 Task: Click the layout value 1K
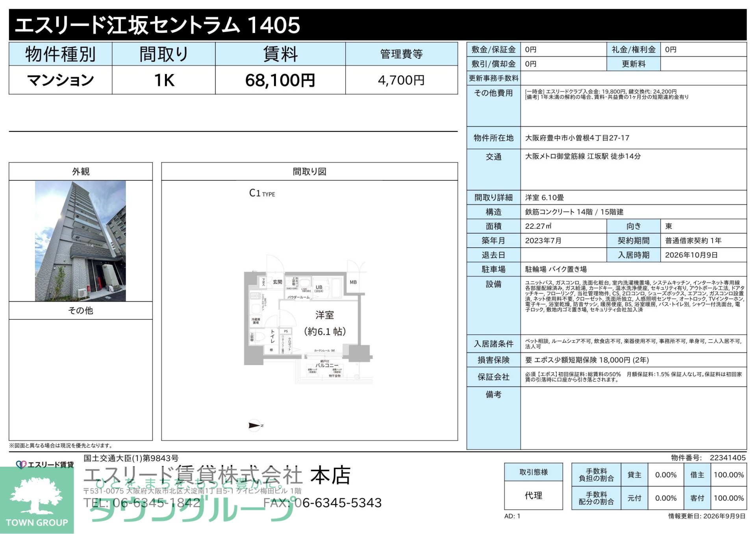point(164,80)
